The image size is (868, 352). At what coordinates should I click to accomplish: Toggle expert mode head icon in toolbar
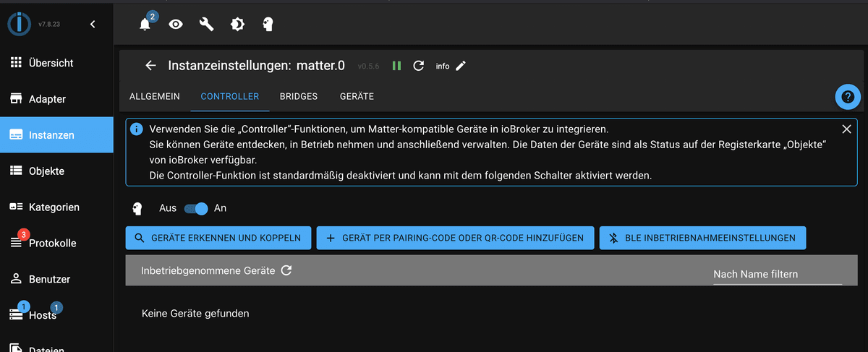268,25
